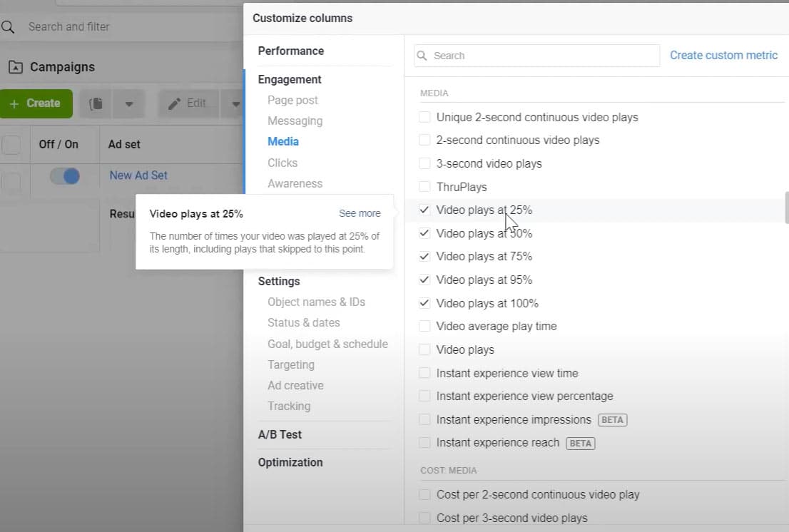Enable the ThruPlays checkbox
Screen dimensions: 789x532
tap(424, 187)
